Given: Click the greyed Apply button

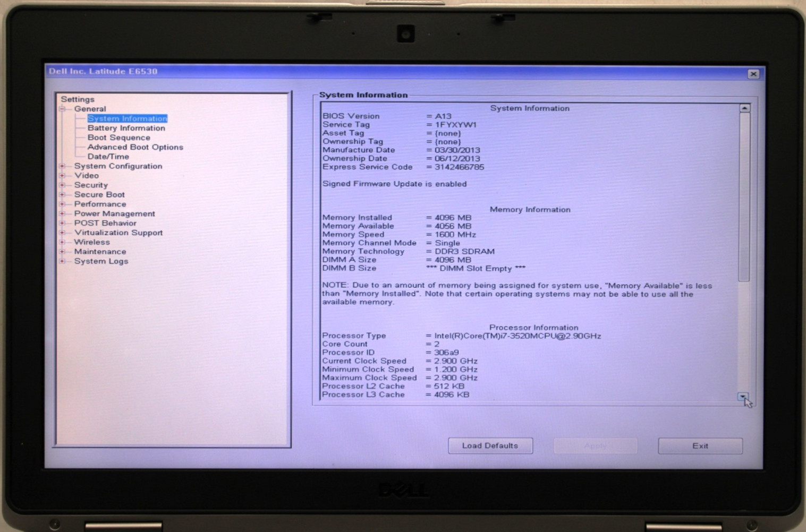Looking at the screenshot, I should tap(596, 446).
